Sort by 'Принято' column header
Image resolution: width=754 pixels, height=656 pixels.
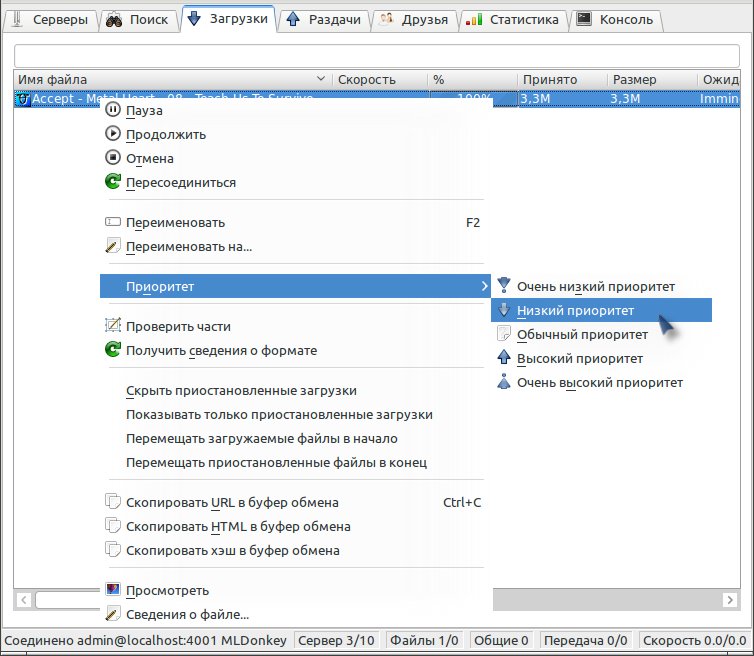563,79
